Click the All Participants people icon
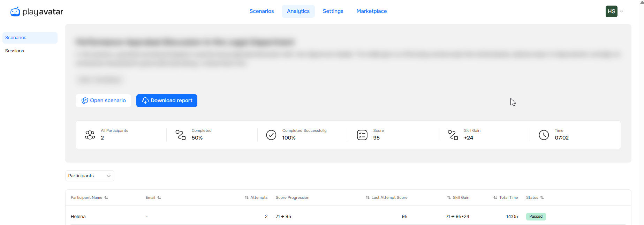Screen dimensions: 644x225 point(90,135)
